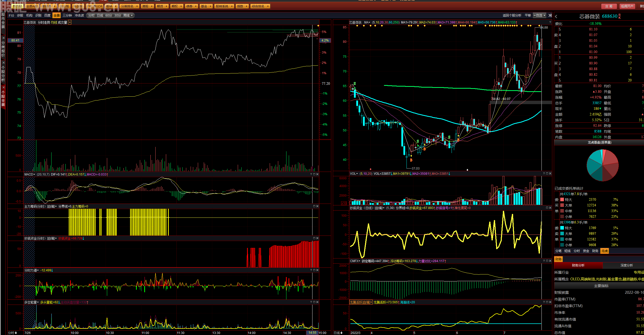Click the 中单 buy order color swatch
This screenshot has height=335, width=644.
click(x=562, y=211)
